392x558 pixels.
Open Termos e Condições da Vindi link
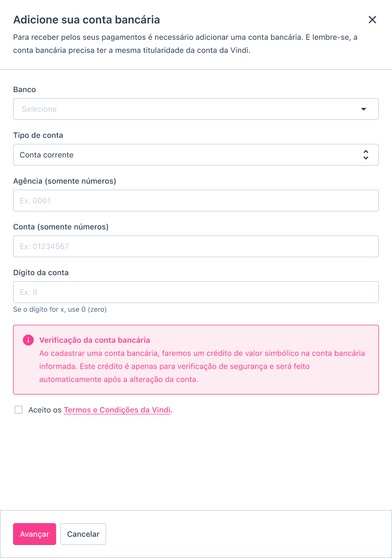tap(117, 410)
